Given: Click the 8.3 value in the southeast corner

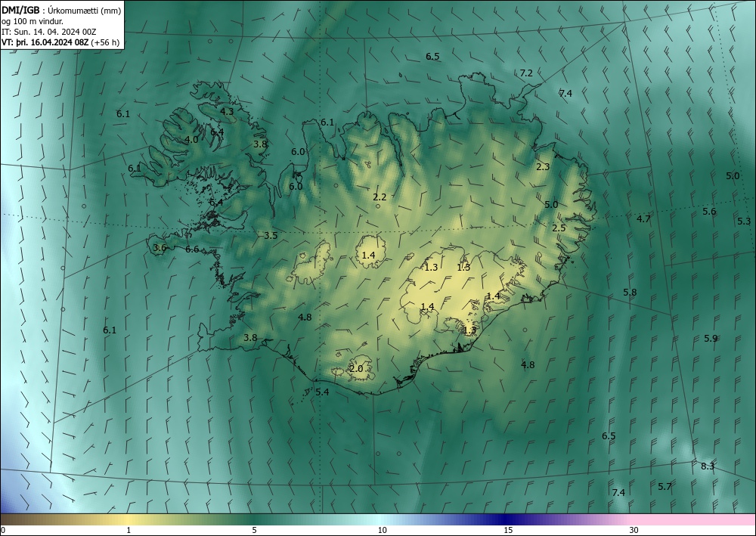Looking at the screenshot, I should coord(708,466).
